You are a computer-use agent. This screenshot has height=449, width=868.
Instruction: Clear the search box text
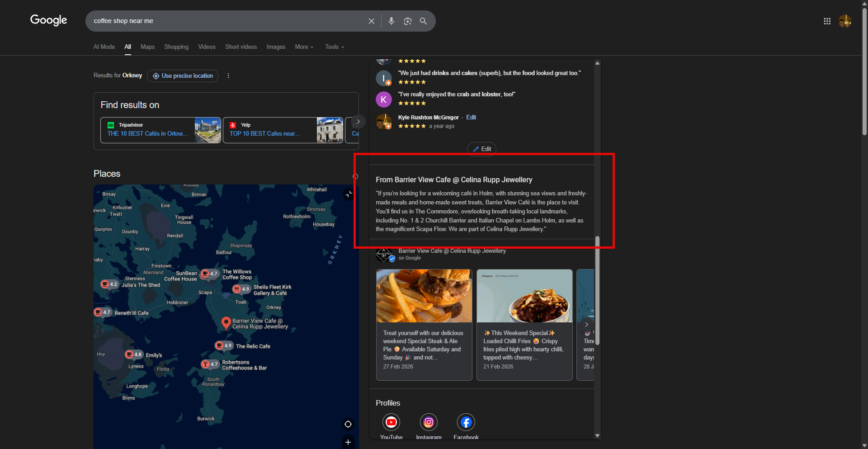coord(371,21)
